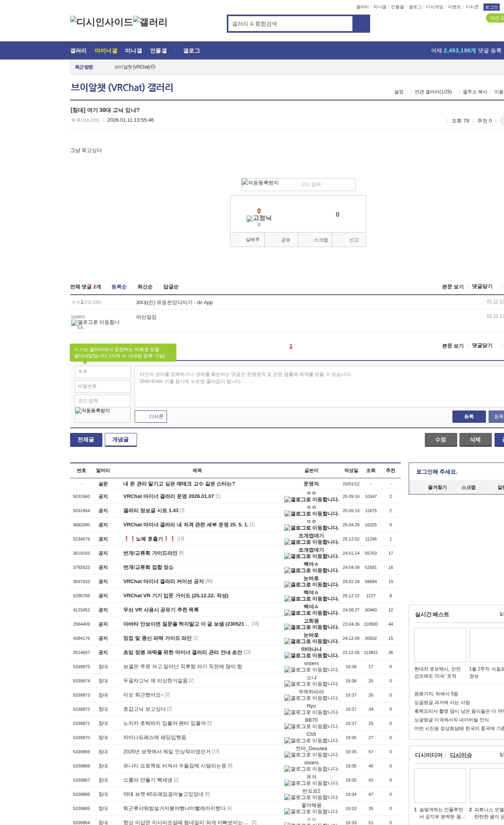The image size is (504, 825).
Task: Open the 설정 settings menu
Action: [x=399, y=92]
